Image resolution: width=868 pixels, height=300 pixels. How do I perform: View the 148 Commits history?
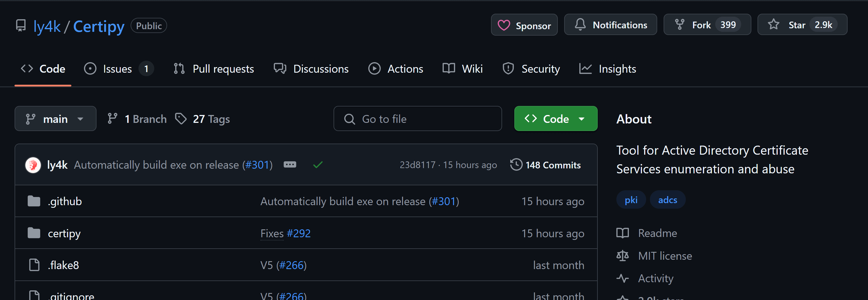[x=546, y=165]
